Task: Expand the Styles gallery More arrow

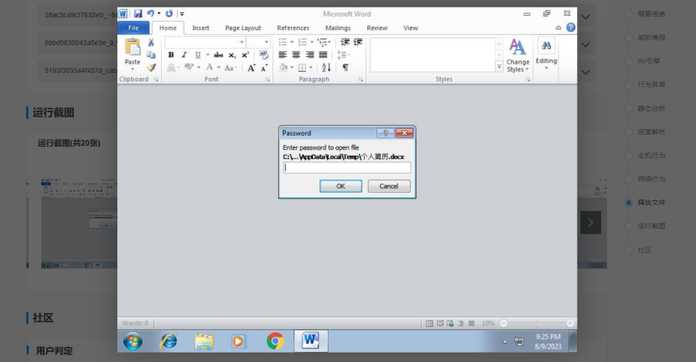Action: [x=499, y=67]
